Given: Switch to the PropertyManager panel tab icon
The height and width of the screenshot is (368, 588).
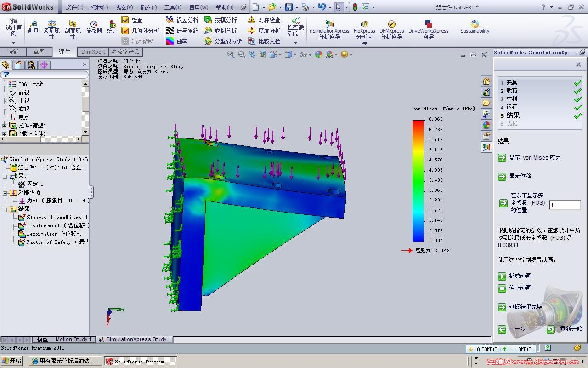Looking at the screenshot, I should click(18, 65).
